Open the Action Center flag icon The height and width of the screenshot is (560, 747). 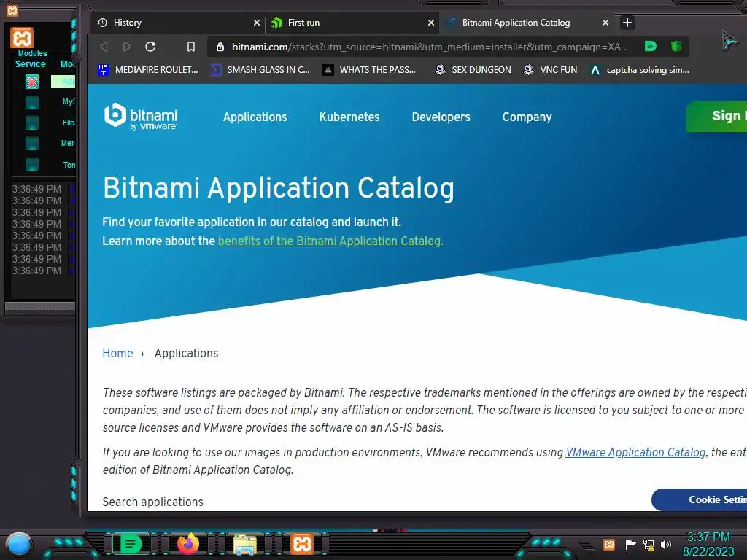(x=630, y=544)
